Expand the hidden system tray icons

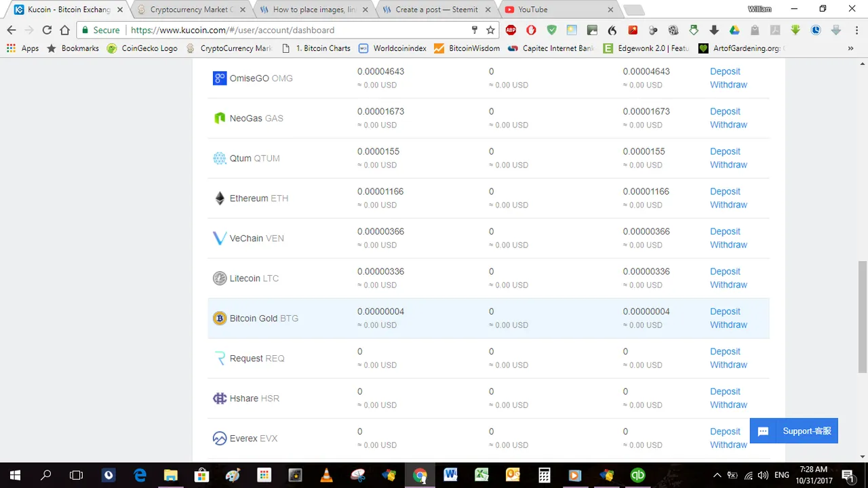click(717, 475)
